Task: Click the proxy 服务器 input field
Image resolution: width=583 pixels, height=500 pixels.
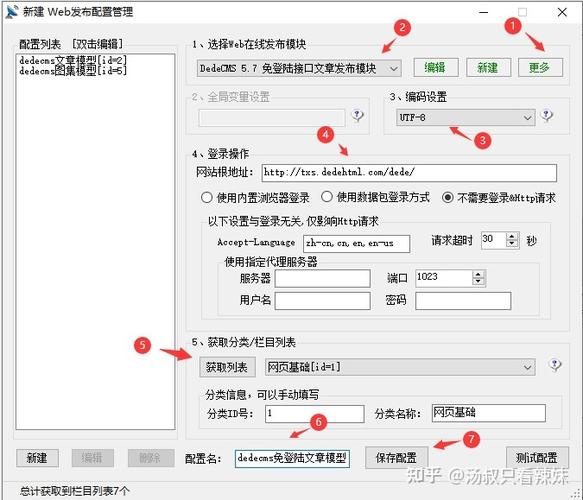Action: (x=322, y=278)
